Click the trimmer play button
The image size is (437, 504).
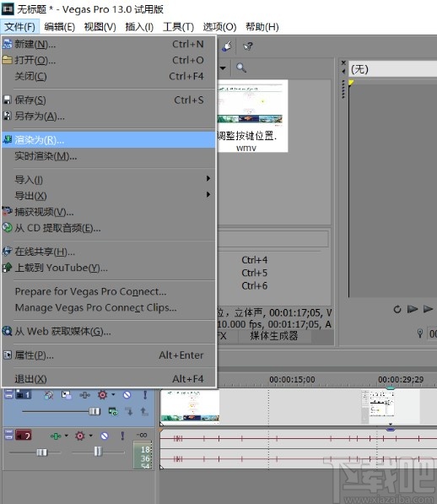428,309
